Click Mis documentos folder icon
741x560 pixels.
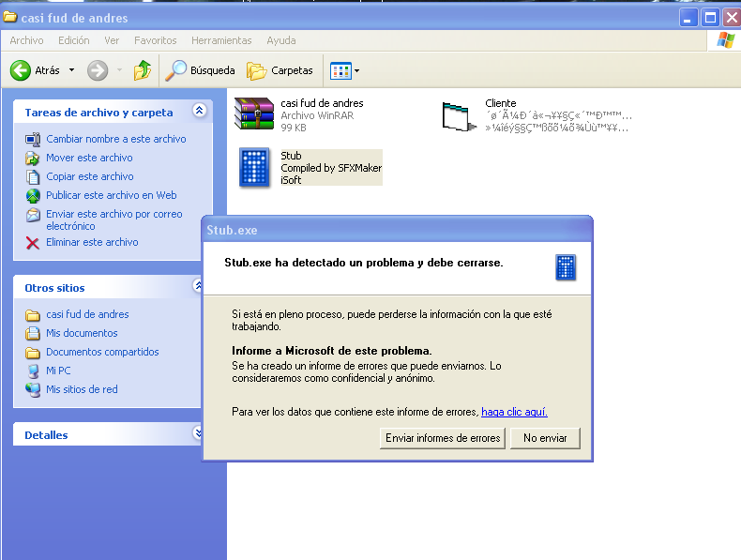(x=33, y=334)
